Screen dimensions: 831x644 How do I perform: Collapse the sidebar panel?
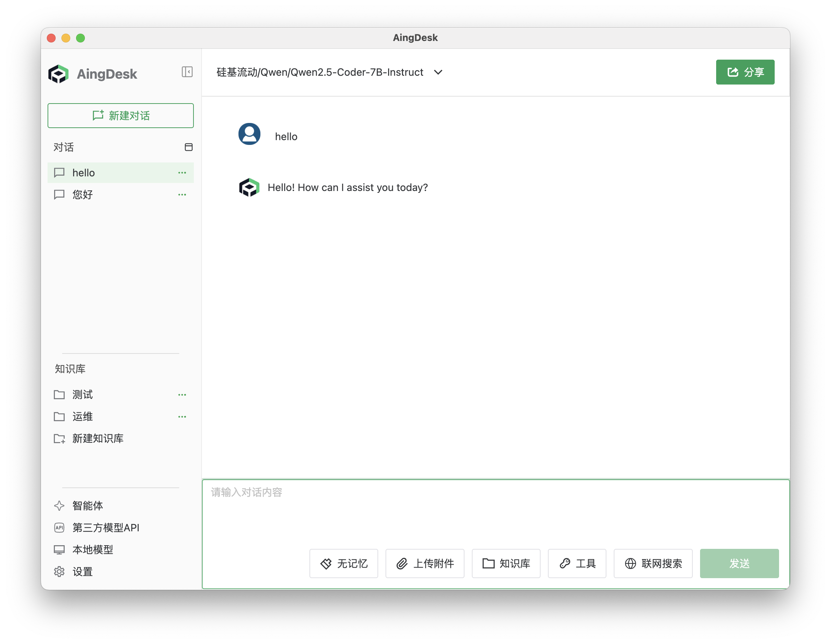click(187, 72)
